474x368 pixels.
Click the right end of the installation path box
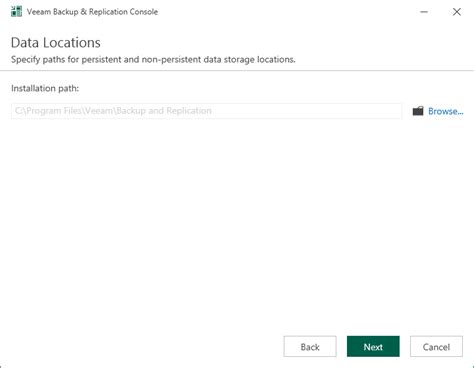(395, 111)
